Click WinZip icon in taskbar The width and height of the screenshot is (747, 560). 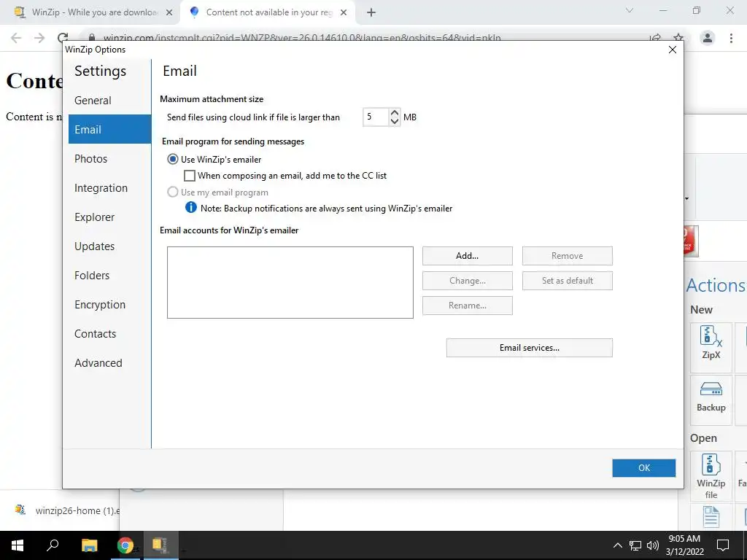[x=160, y=545]
